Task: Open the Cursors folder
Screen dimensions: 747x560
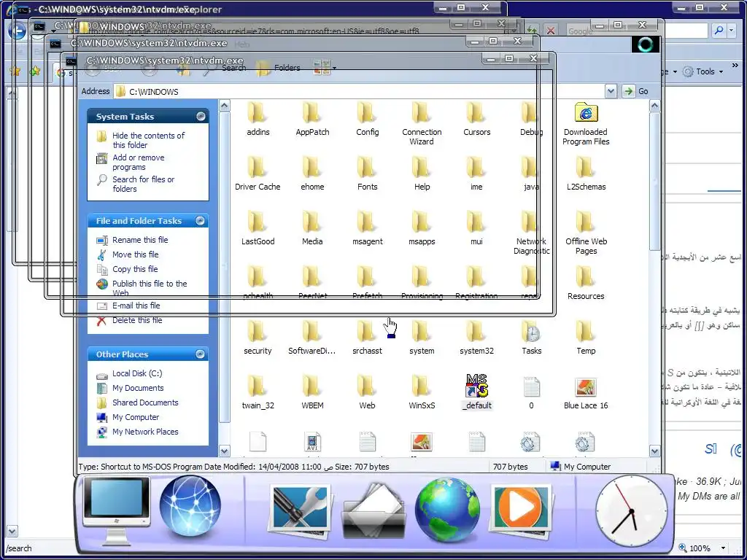Action: click(476, 120)
